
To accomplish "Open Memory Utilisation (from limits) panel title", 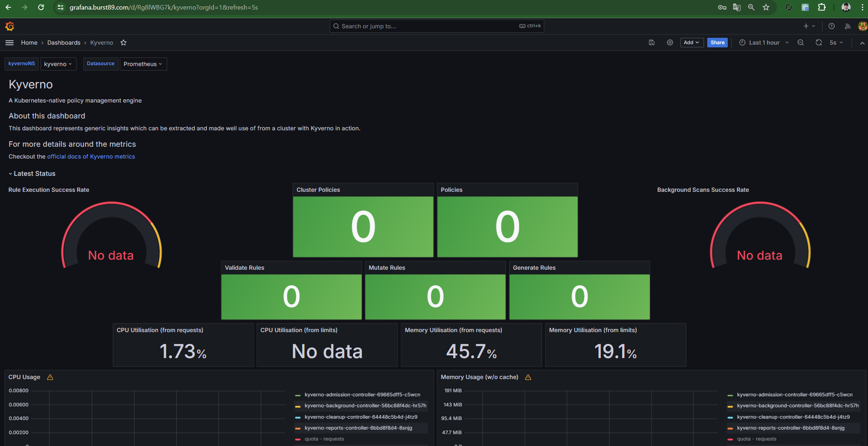I will coord(593,330).
